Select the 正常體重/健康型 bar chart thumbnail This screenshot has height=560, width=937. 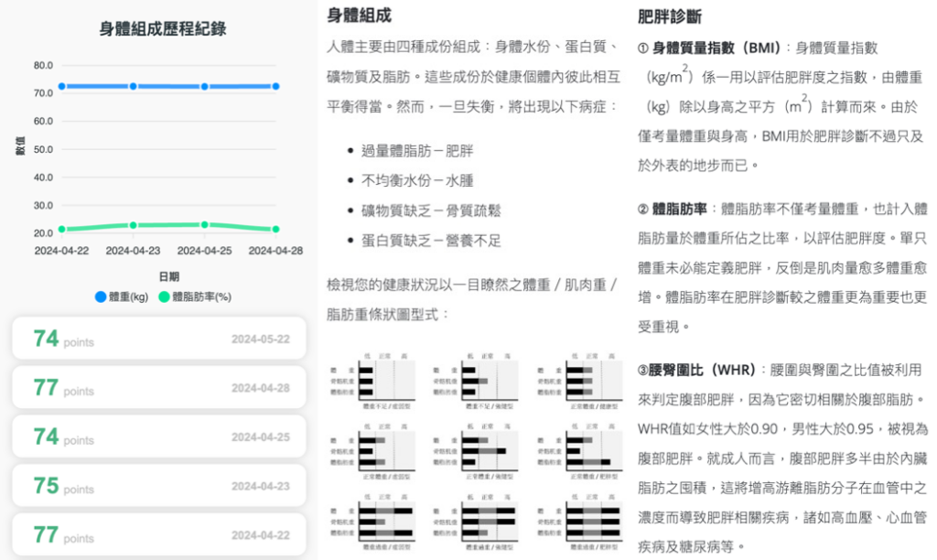[579, 382]
